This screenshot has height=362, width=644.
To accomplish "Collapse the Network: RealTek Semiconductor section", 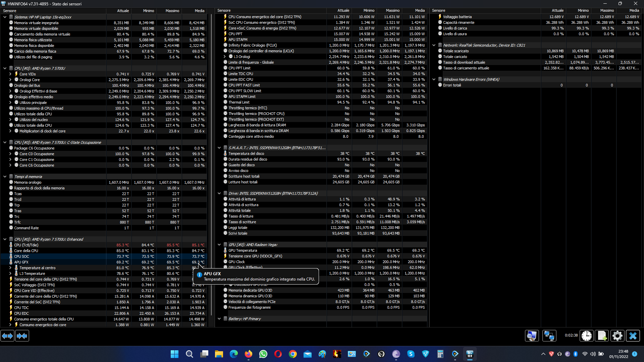I will (x=434, y=45).
